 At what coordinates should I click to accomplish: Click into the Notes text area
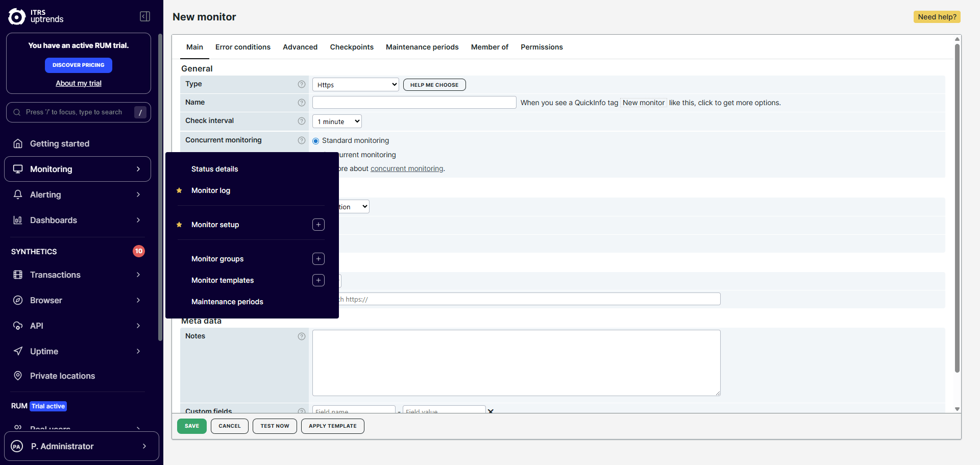(x=517, y=363)
